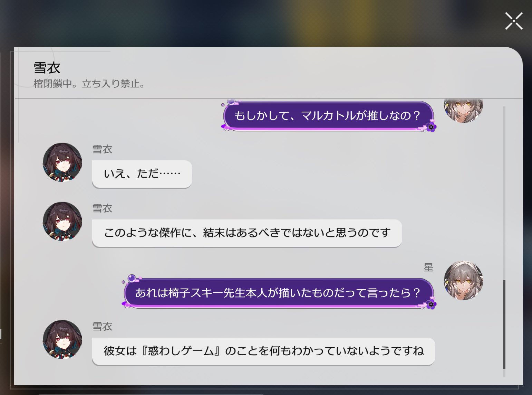Viewport: 532px width, 395px height.
Task: Click 雪衣's avatar beside the このような傑作に message
Action: 62,222
